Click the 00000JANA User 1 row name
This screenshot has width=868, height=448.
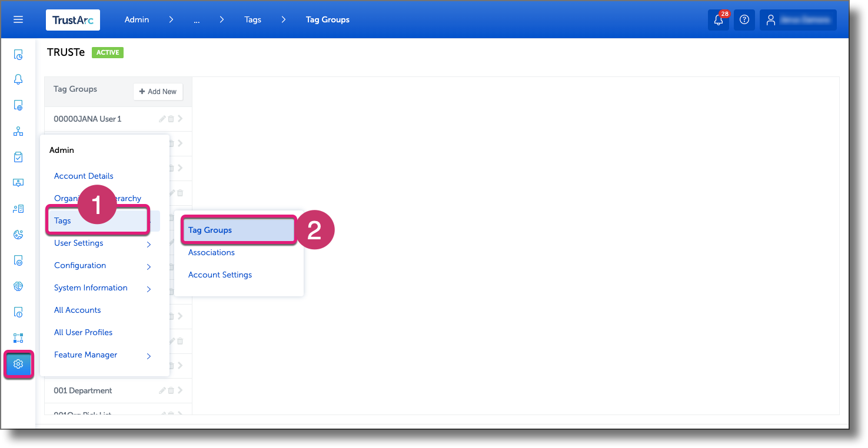tap(87, 119)
